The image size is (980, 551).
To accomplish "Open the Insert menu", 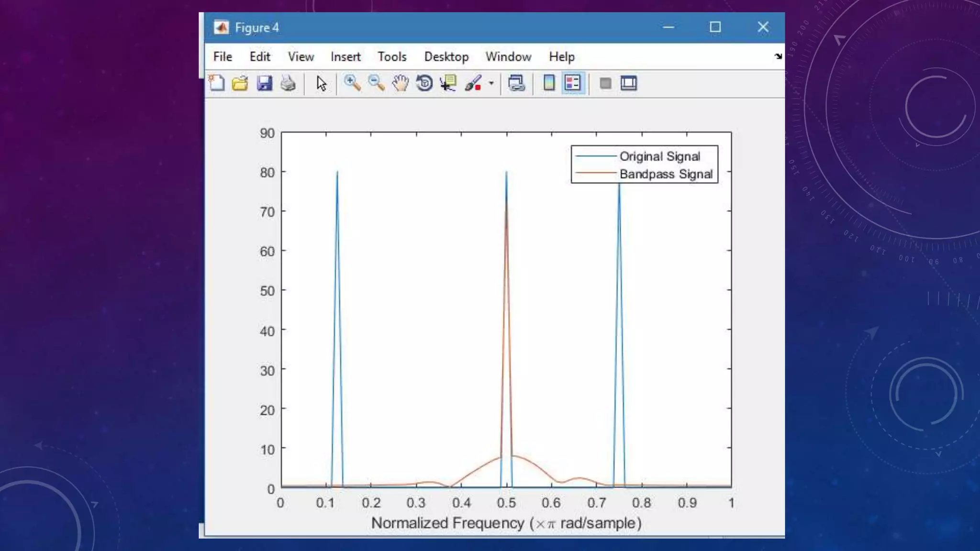I will point(345,57).
